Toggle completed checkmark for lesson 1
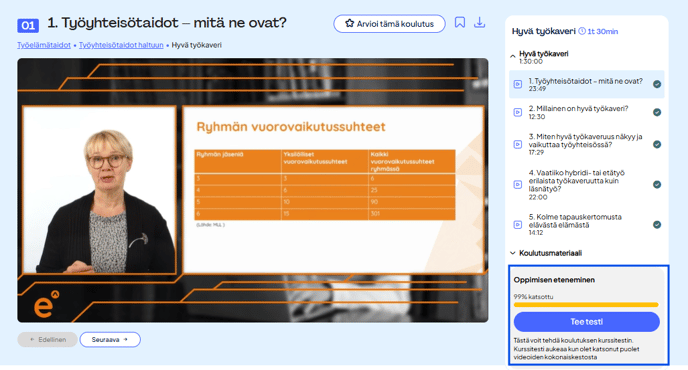 point(657,84)
